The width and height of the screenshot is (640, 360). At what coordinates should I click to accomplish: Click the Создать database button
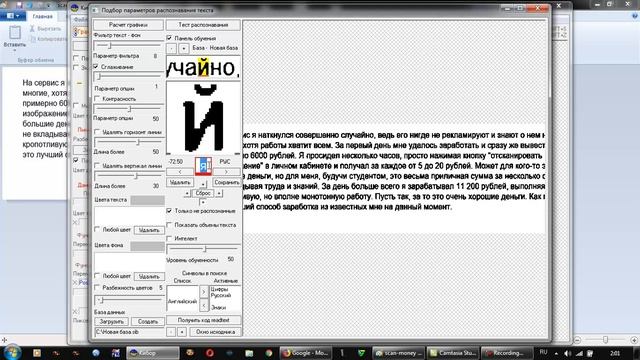coord(148,322)
